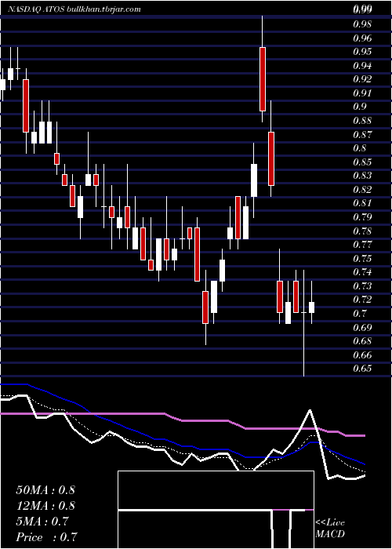The height and width of the screenshot is (549, 392).
Task: Select the 0.92 price axis label
Action: (362, 79)
